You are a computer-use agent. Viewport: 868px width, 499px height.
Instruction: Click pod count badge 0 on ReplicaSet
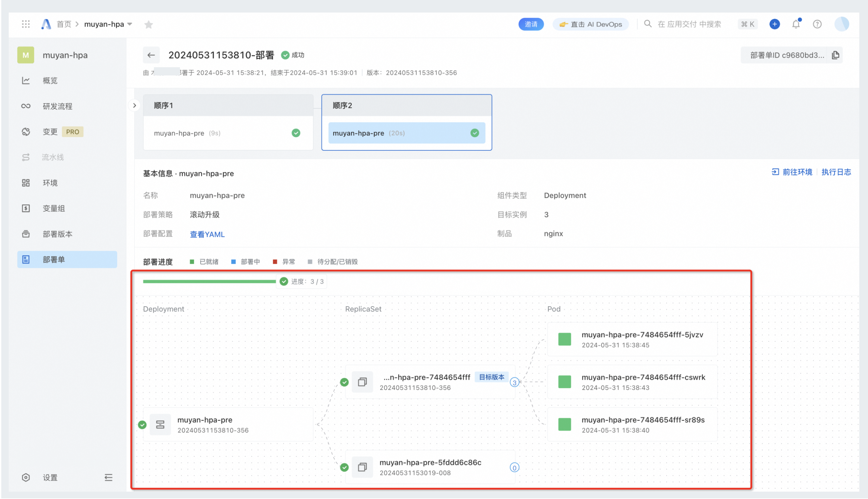(x=514, y=468)
